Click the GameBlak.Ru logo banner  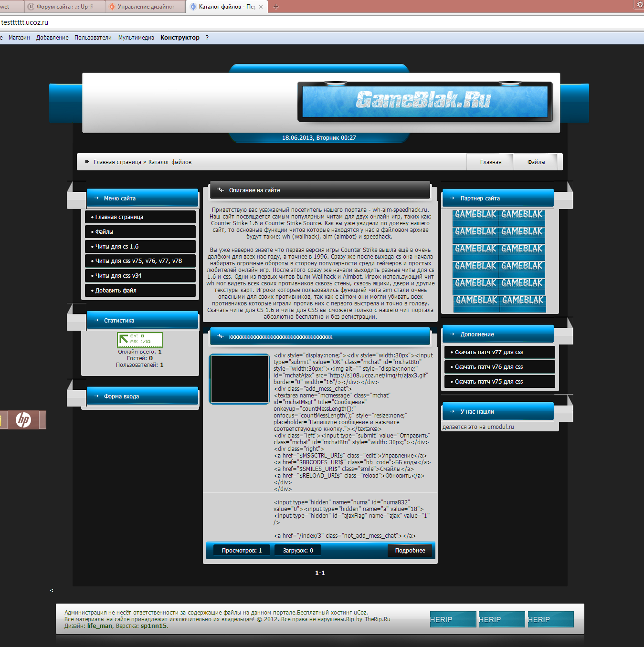point(424,101)
